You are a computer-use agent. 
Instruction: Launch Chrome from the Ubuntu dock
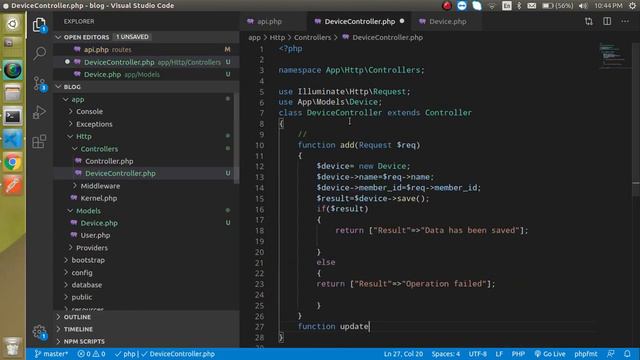click(x=13, y=162)
